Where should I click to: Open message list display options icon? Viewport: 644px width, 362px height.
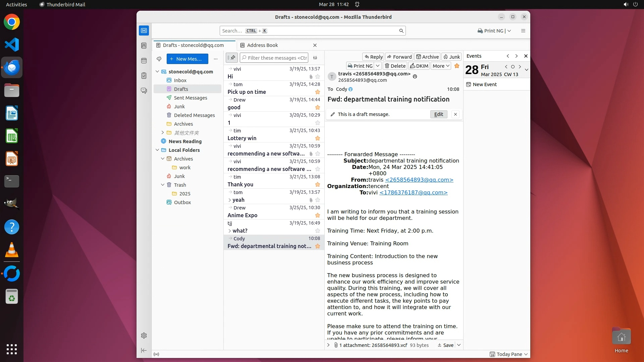click(315, 58)
